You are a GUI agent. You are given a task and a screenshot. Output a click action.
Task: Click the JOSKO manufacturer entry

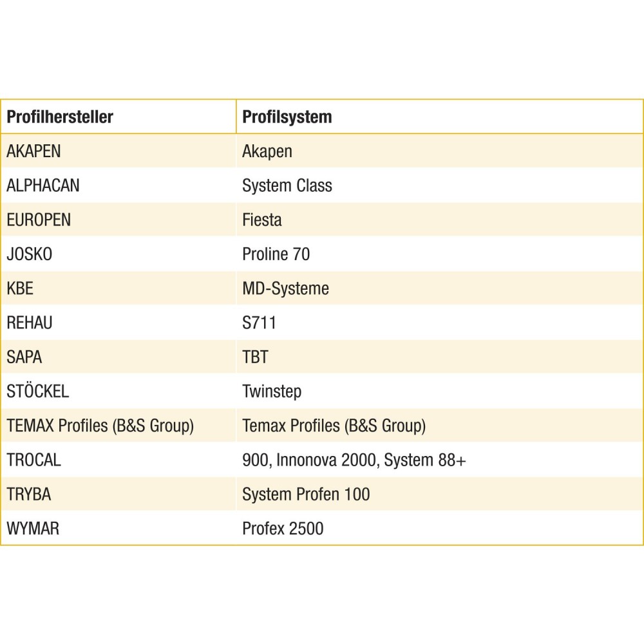pos(30,254)
